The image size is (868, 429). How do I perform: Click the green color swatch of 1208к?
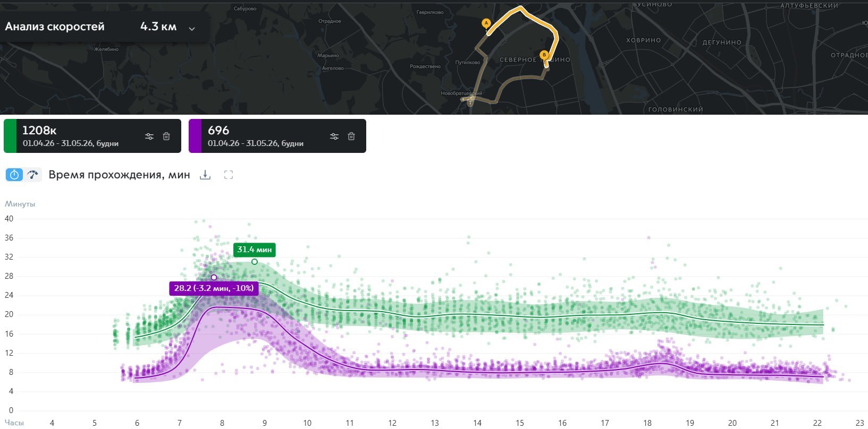10,136
